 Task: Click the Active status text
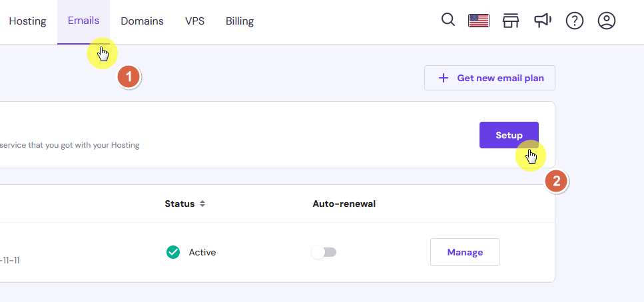(x=202, y=252)
